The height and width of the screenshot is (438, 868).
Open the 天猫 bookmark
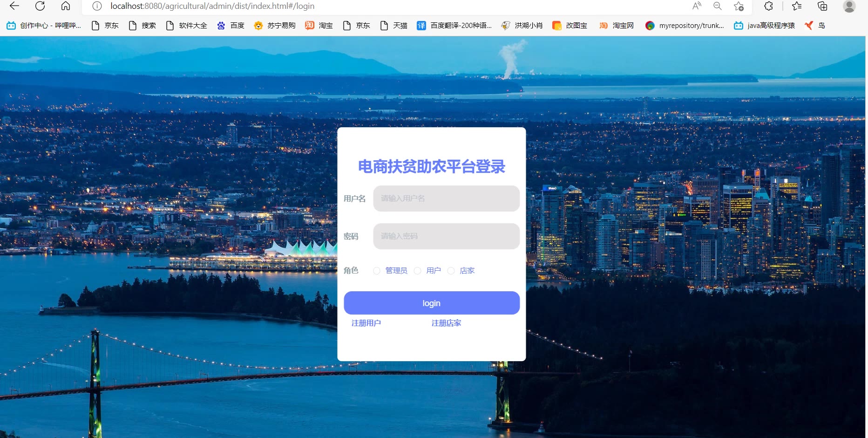393,26
